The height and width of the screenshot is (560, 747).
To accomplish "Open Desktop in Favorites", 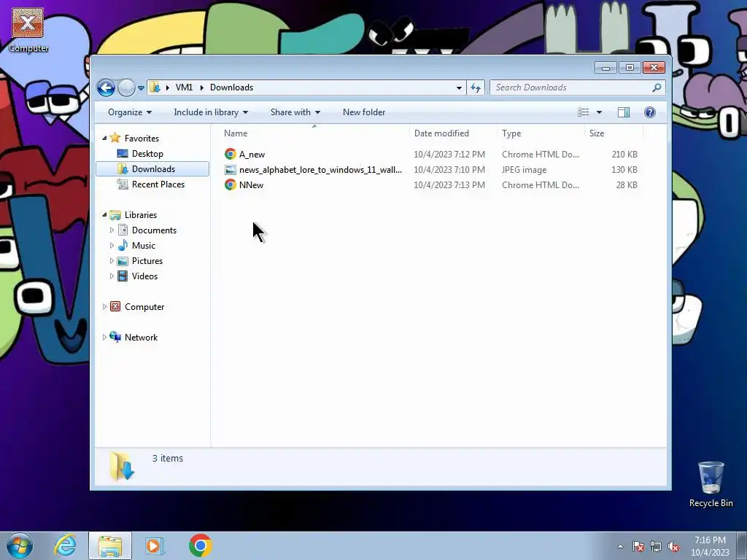I will coord(147,154).
